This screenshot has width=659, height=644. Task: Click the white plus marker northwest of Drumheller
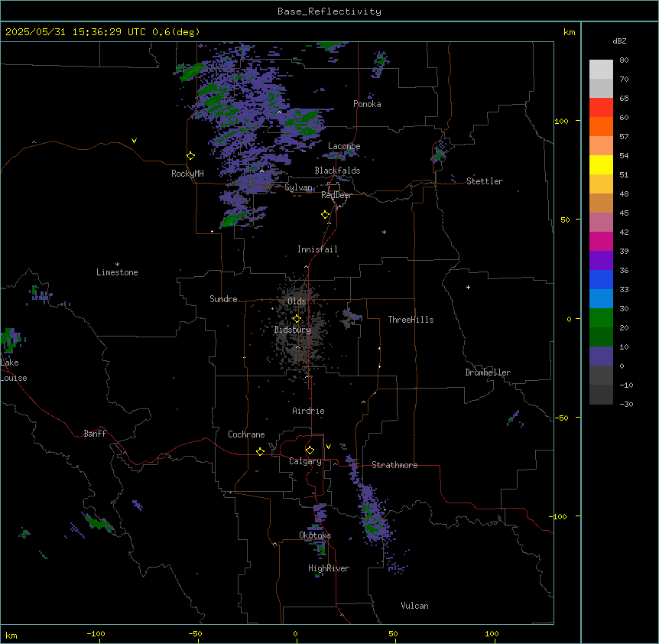click(x=468, y=287)
